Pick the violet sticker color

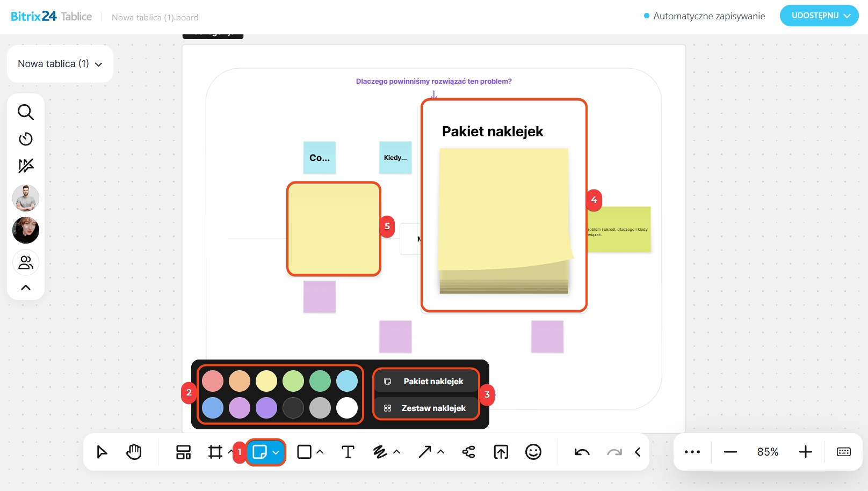coord(266,408)
